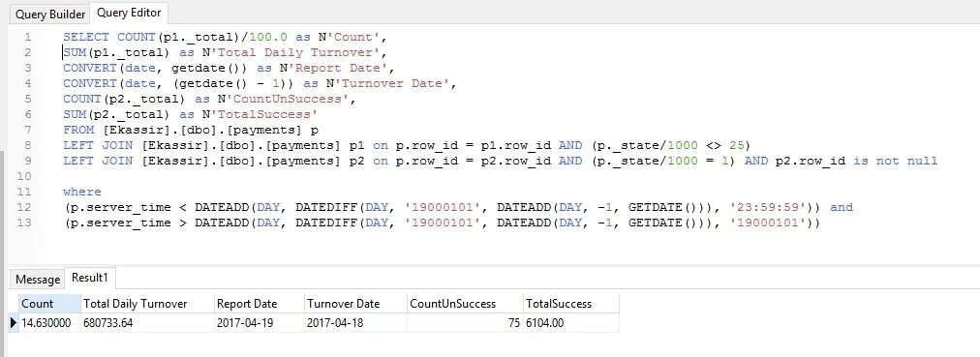Click the TotalSuccess column header
This screenshot has width=980, height=357.
pos(571,304)
